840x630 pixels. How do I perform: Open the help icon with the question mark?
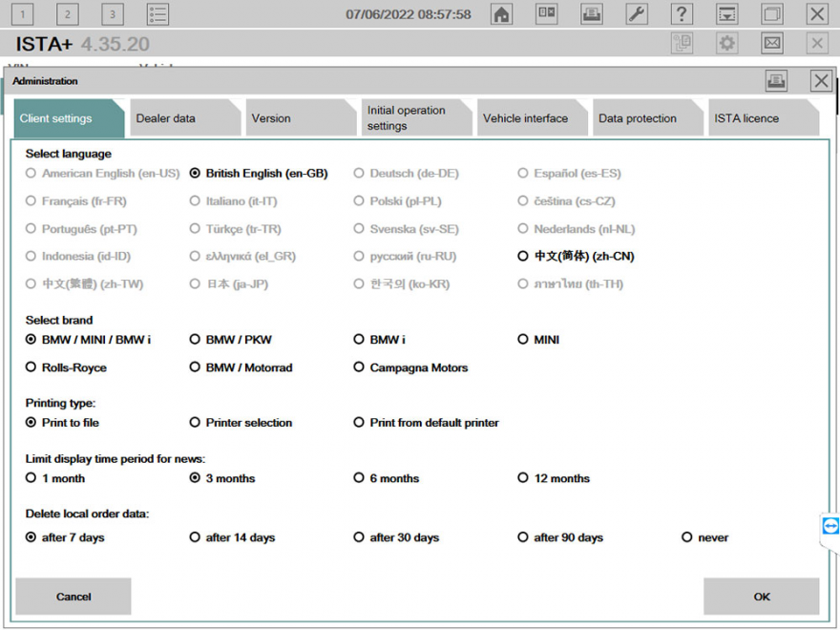[x=682, y=13]
